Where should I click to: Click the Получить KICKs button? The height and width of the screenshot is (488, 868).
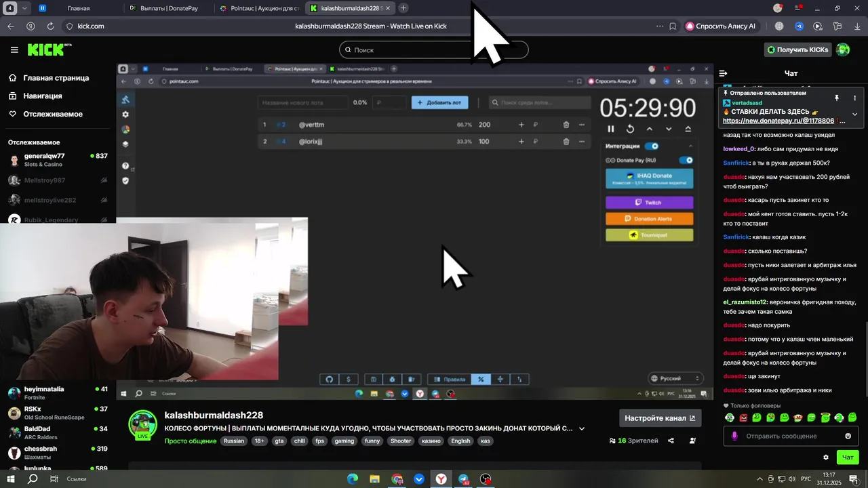tap(798, 49)
